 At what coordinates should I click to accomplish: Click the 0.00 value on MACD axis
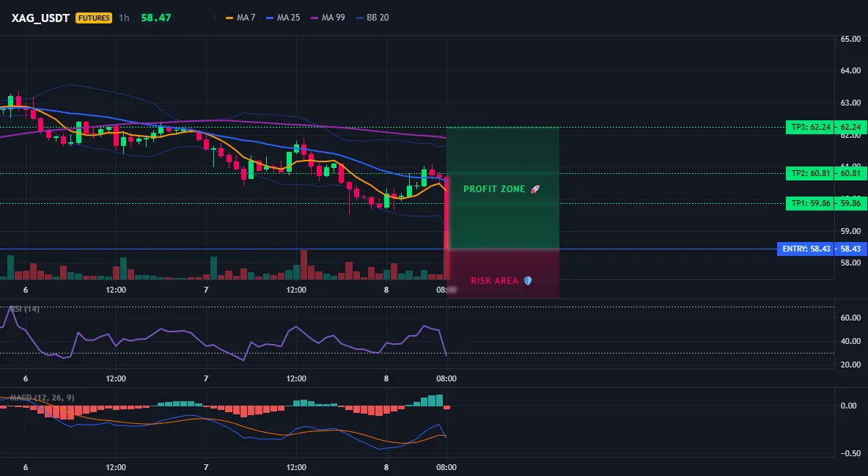(x=849, y=406)
